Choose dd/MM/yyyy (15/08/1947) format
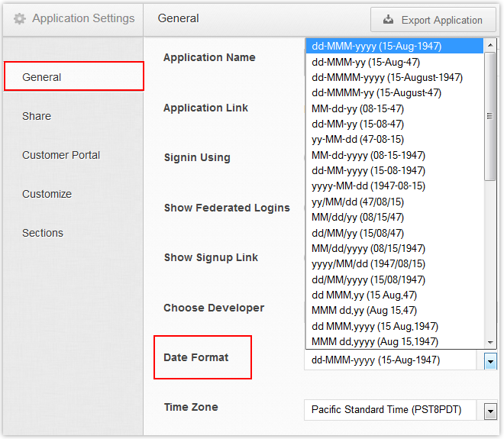 [368, 279]
